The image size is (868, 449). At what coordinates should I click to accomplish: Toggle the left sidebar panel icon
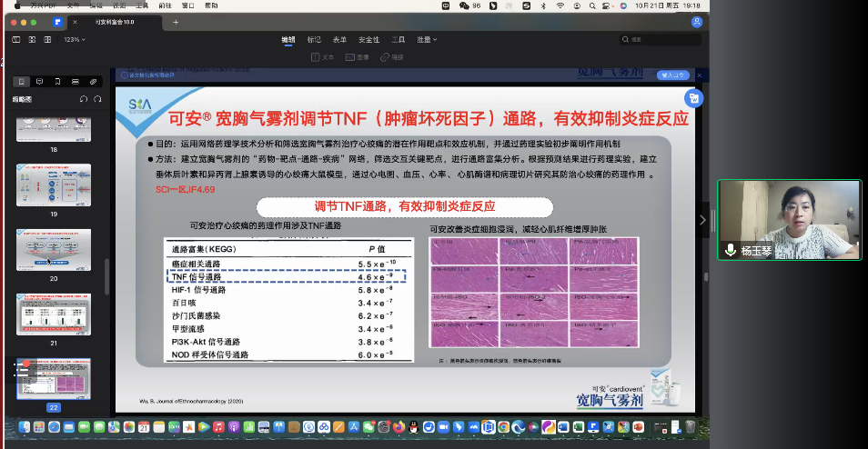pos(16,40)
